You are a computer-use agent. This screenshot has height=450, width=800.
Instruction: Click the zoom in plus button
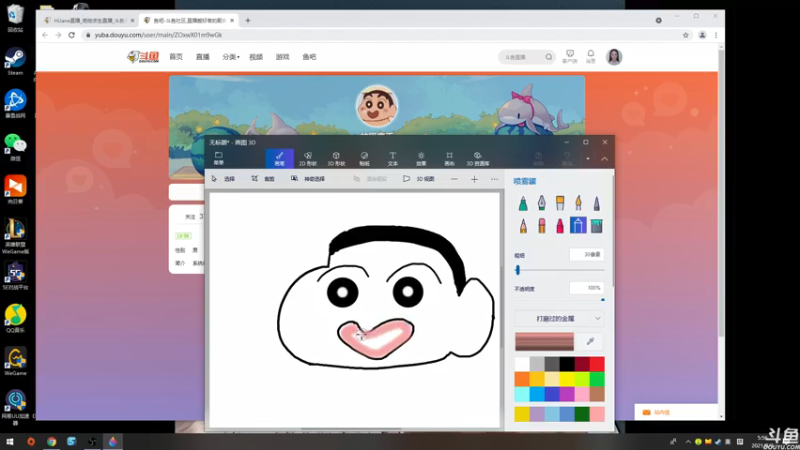tap(474, 179)
